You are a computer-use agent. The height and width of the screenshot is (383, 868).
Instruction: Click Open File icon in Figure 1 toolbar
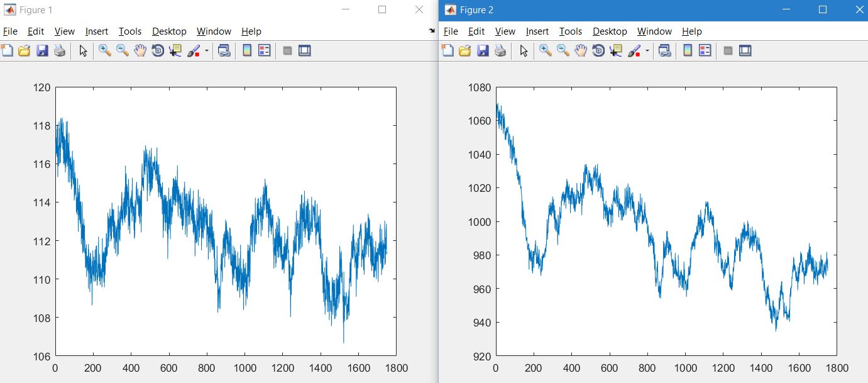pos(24,51)
